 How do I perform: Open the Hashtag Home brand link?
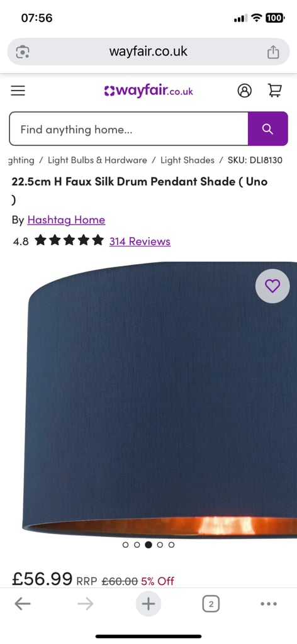pos(66,220)
